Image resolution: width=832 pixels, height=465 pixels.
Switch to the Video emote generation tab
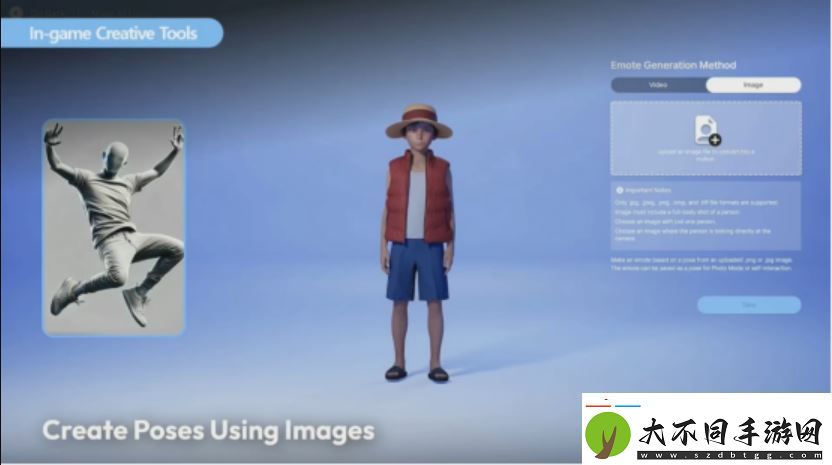[658, 85]
